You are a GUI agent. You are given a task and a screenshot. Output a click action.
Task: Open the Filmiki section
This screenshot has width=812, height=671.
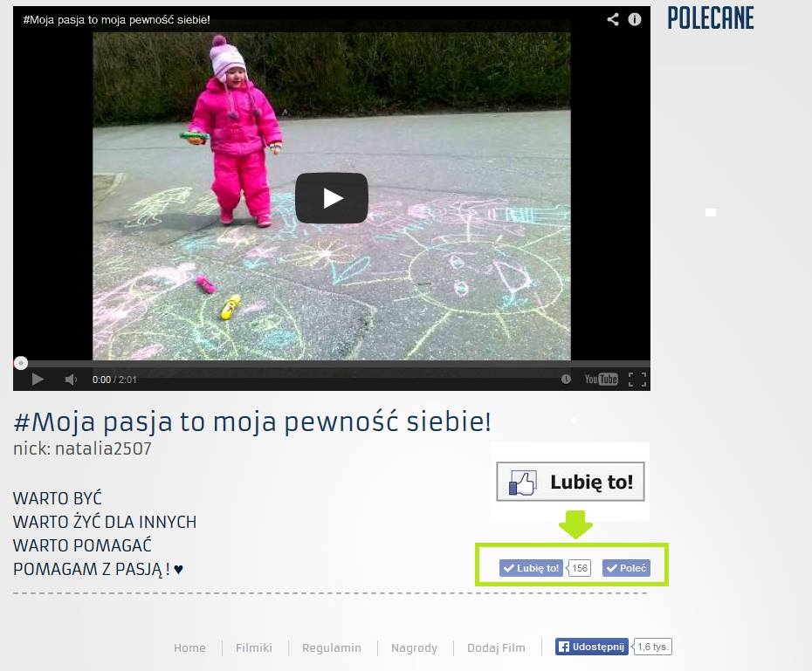[254, 647]
